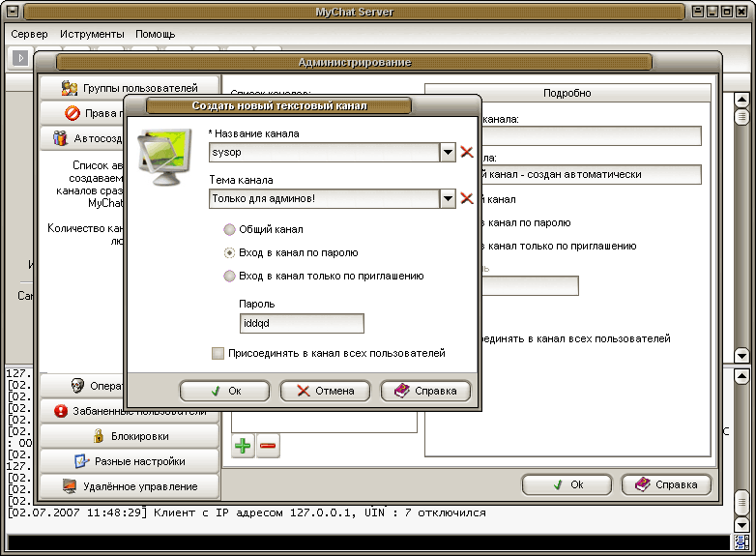The image size is (756, 556).
Task: Expand the Название канала dropdown arrow
Action: [x=448, y=153]
